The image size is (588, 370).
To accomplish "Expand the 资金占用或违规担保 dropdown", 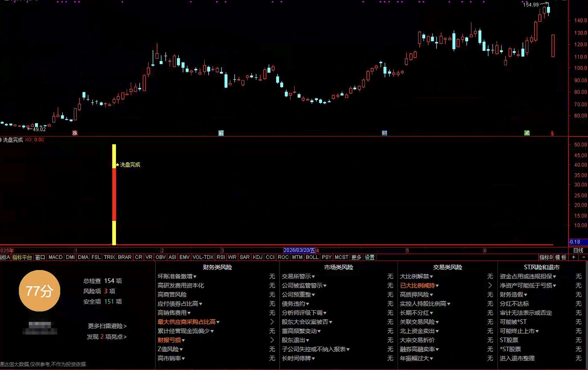I will pos(555,277).
